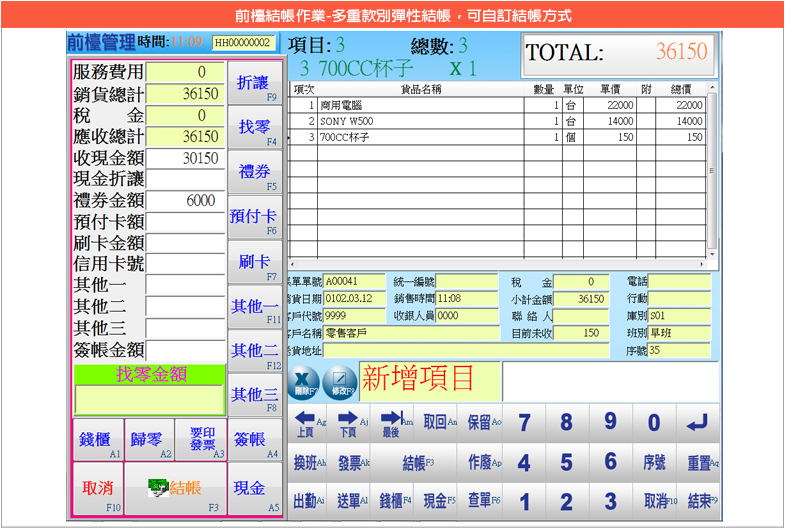Screen dimensions: 786x531
Task: Click 結帳 checkout button with register icon
Action: (x=175, y=489)
